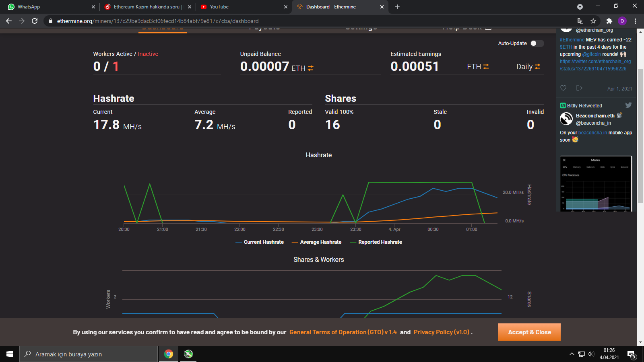
Task: Open the volume control in tray
Action: (591, 354)
